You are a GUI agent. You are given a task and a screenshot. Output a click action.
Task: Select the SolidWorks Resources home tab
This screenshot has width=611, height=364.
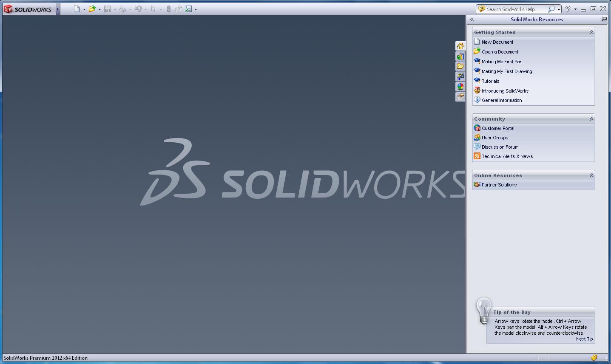pos(460,46)
